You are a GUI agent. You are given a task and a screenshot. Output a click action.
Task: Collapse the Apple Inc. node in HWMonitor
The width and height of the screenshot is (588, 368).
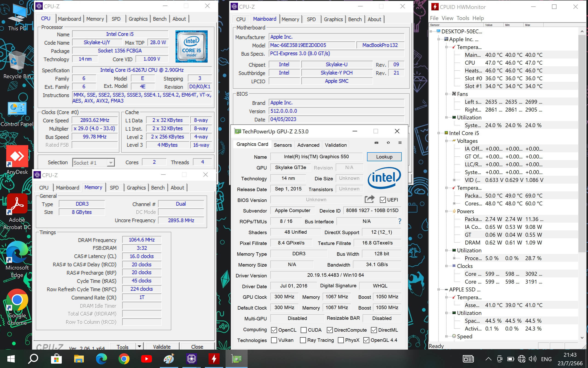438,39
